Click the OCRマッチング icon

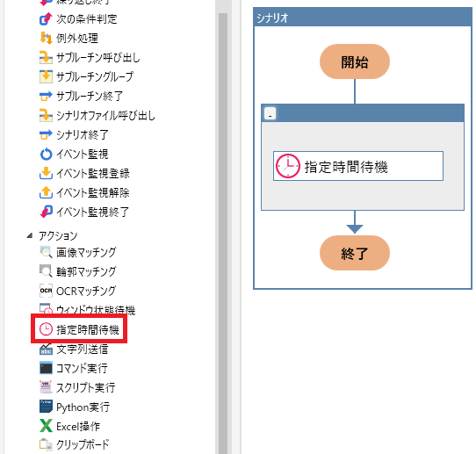coord(46,291)
